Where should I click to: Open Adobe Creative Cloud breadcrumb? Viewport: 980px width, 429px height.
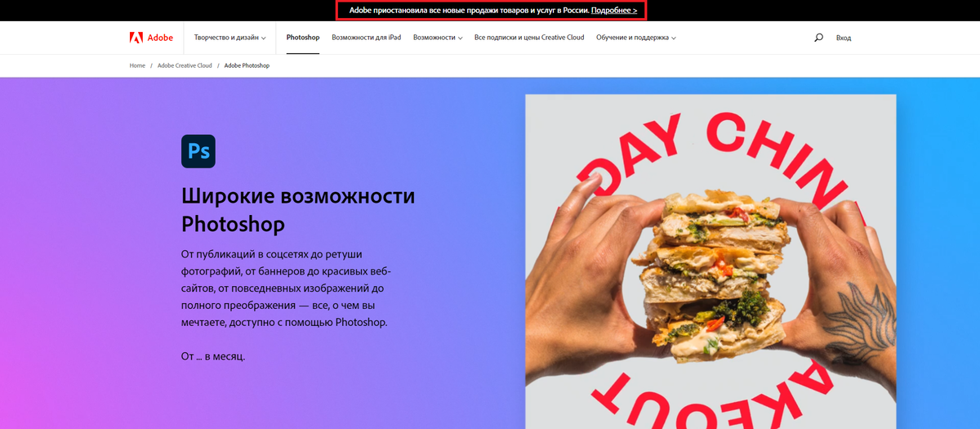185,65
